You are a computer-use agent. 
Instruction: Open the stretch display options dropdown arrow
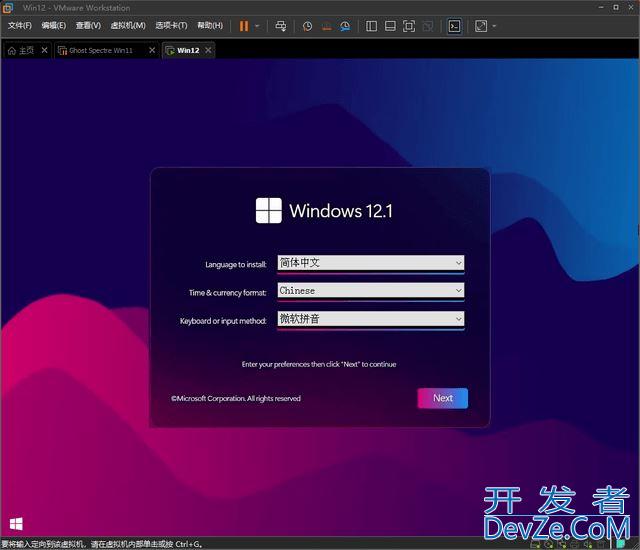[x=494, y=26]
